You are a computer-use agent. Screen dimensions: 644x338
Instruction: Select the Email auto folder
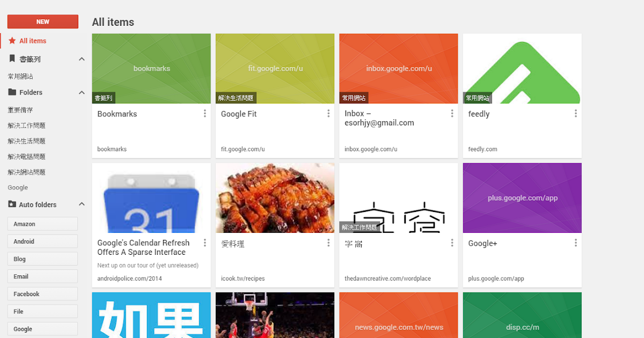point(42,276)
